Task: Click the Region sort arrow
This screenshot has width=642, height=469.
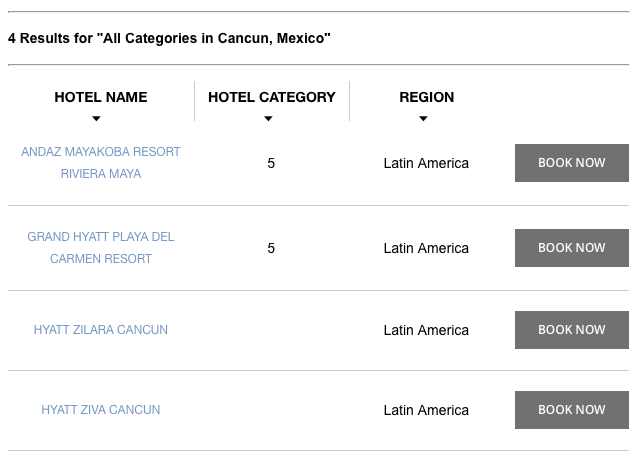Action: click(423, 119)
